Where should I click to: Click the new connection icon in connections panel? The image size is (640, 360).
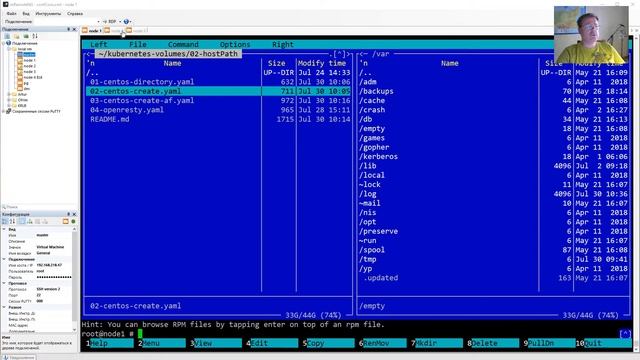pos(7,36)
